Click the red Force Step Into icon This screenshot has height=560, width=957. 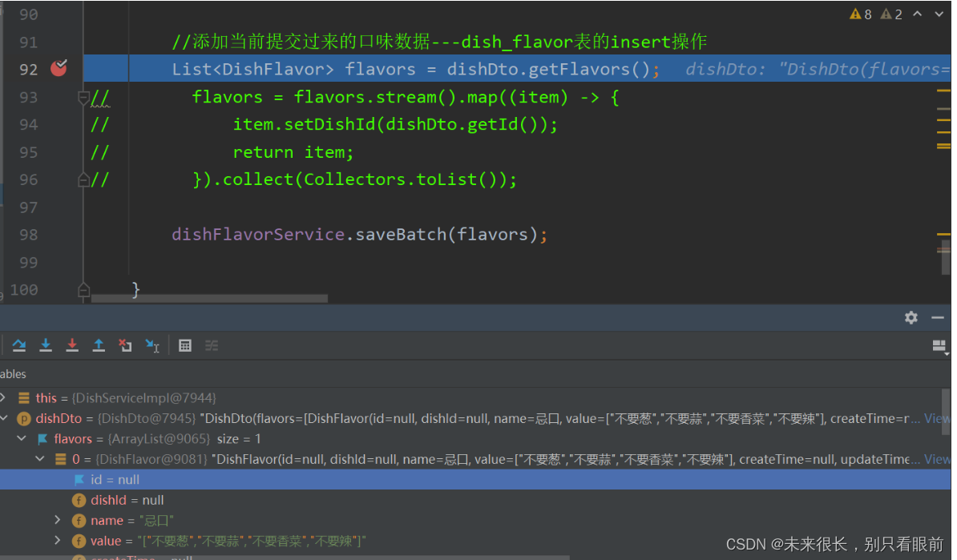[x=72, y=346]
